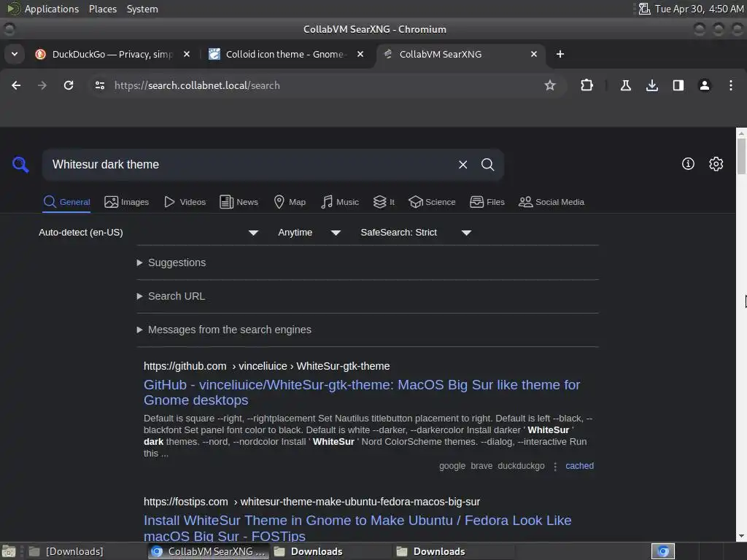
Task: Open the Auto-detect language dropdown
Action: pyautogui.click(x=148, y=233)
